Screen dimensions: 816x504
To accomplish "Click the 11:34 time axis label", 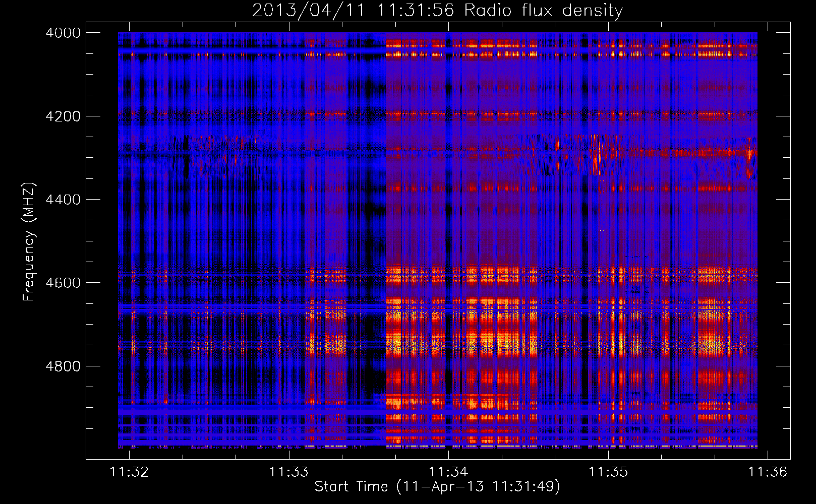I will pos(448,472).
